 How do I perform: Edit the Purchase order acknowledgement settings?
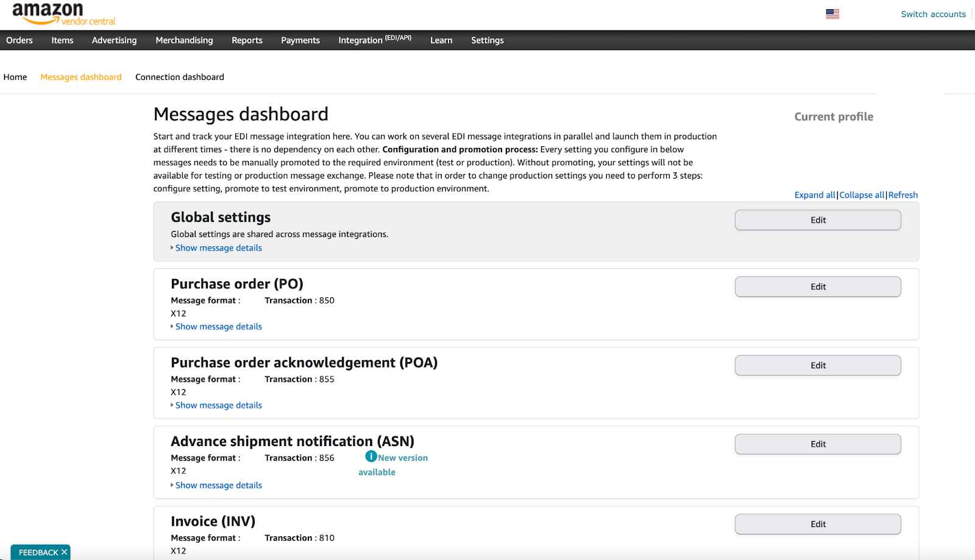[817, 366]
